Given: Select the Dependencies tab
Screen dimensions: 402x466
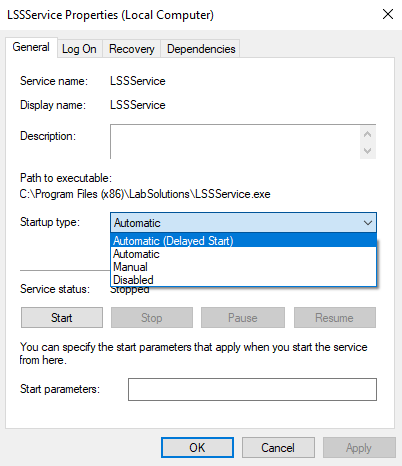Looking at the screenshot, I should coord(201,49).
